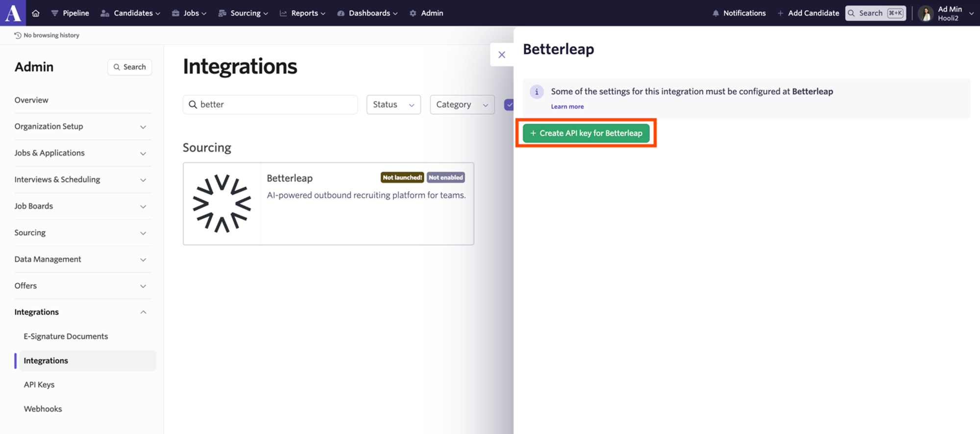Click the integrations search field
The image size is (980, 434).
coord(270,104)
